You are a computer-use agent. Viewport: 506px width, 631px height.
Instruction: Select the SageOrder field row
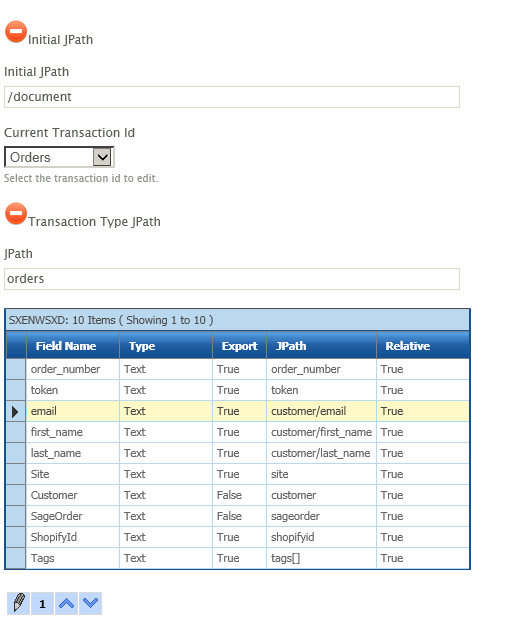click(x=238, y=516)
